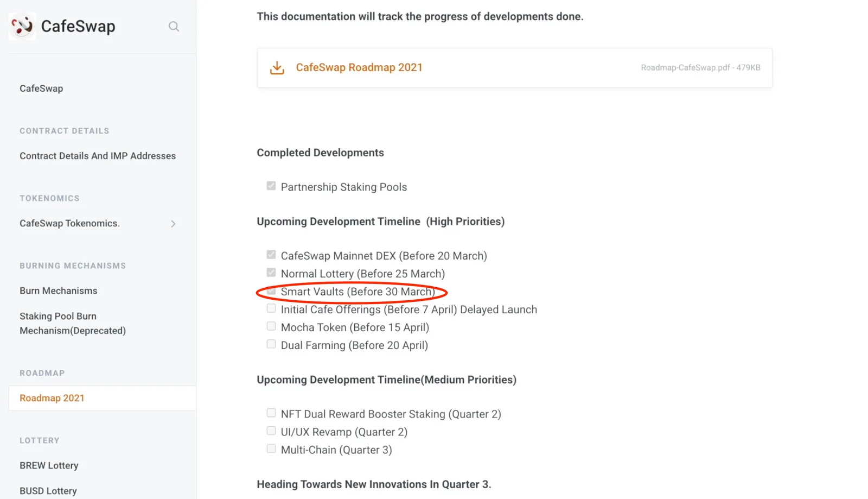
Task: Click the LOTTERY section label
Action: point(40,440)
